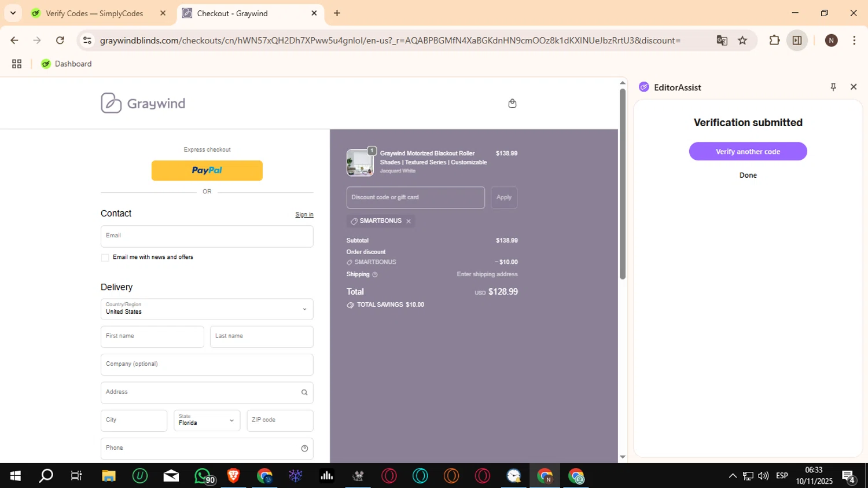Open the notification center icon

click(x=849, y=477)
